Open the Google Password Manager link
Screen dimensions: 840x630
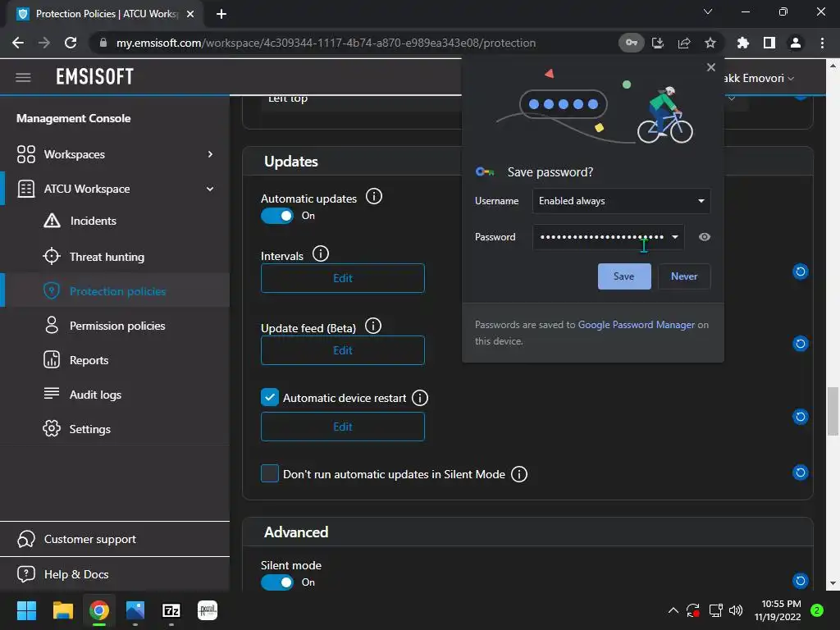click(636, 325)
